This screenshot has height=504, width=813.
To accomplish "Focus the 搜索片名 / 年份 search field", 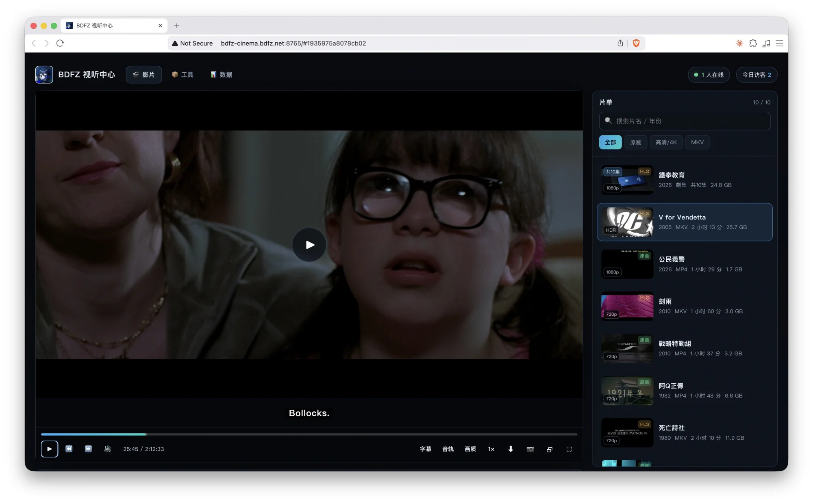I will pyautogui.click(x=685, y=121).
